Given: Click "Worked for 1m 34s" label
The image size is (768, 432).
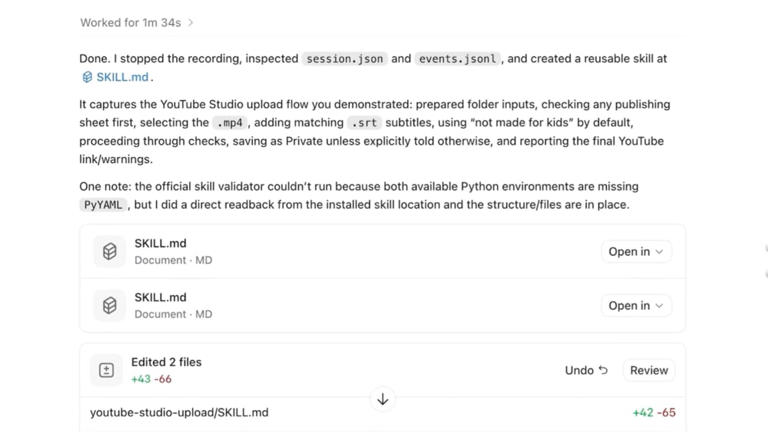Looking at the screenshot, I should [x=130, y=23].
